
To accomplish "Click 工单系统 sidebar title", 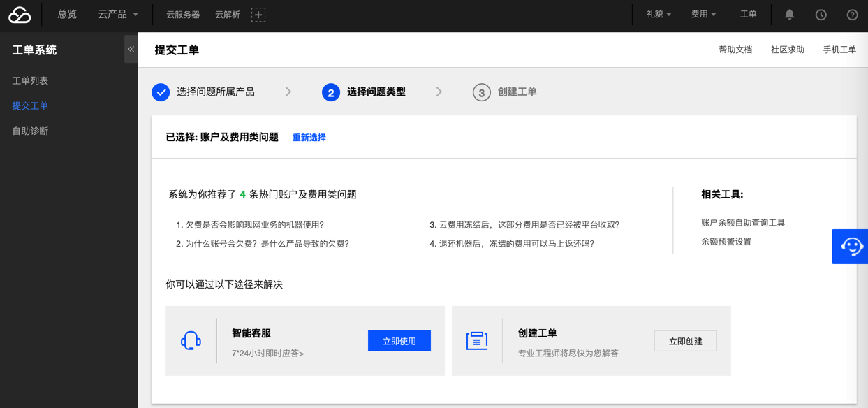I will [x=34, y=50].
